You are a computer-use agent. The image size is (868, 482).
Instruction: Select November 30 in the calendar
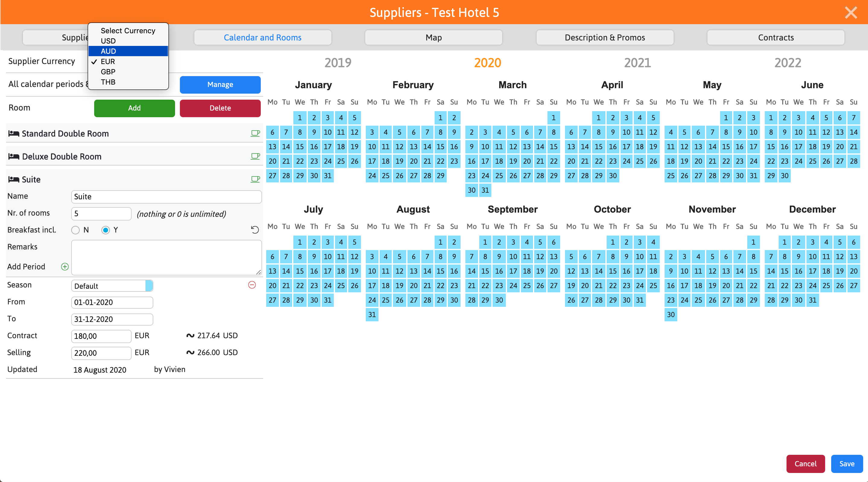click(671, 314)
